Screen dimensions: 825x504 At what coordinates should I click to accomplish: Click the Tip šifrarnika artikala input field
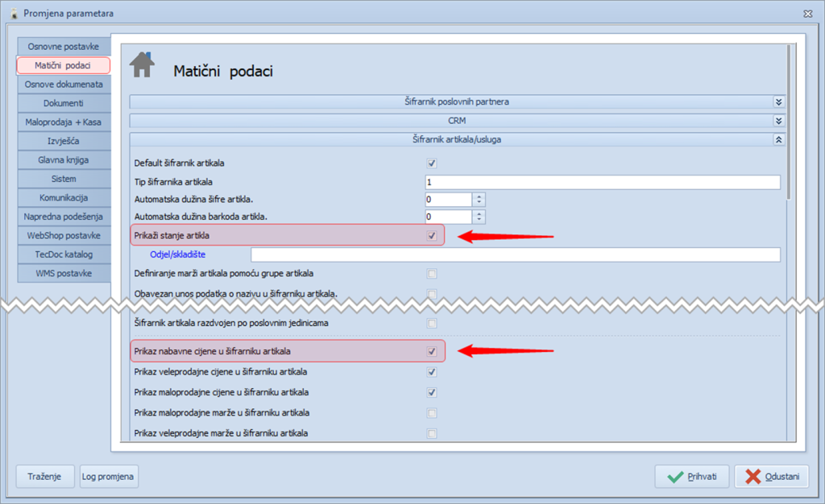click(602, 182)
